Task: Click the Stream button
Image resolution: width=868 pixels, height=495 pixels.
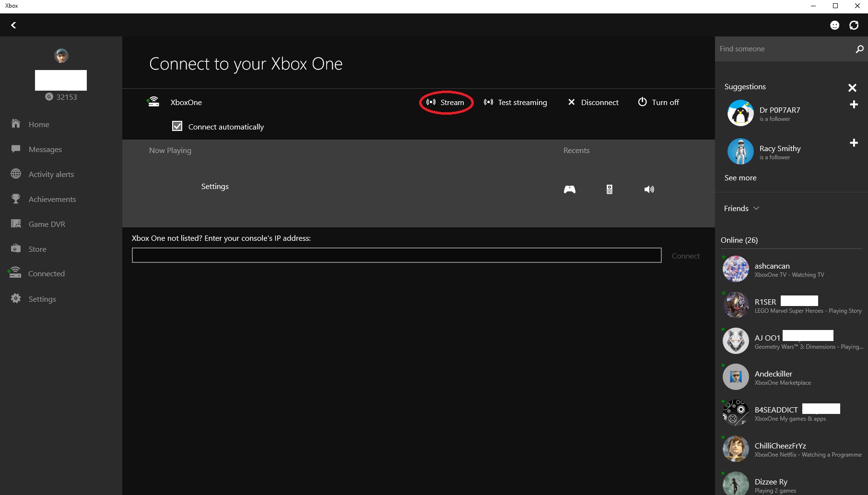Action: point(446,102)
